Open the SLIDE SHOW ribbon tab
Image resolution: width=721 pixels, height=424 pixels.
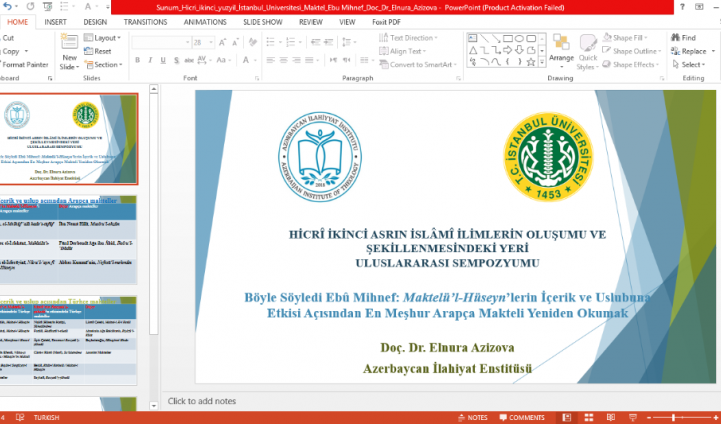click(263, 22)
